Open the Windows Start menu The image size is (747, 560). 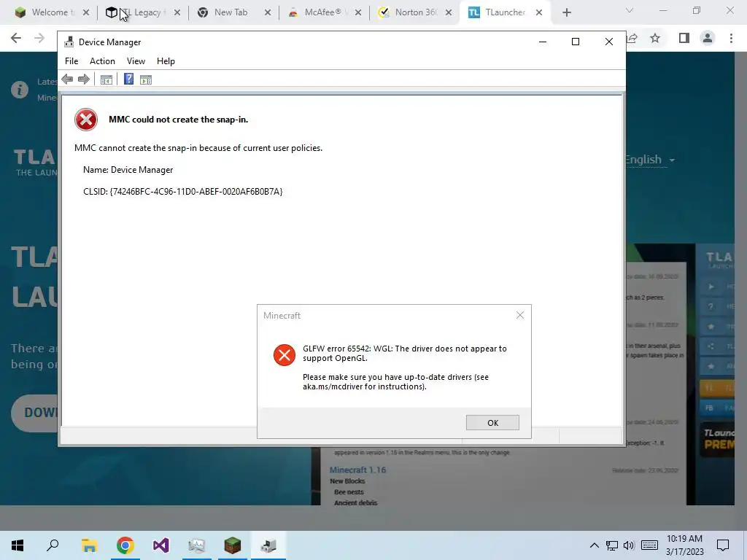18,545
